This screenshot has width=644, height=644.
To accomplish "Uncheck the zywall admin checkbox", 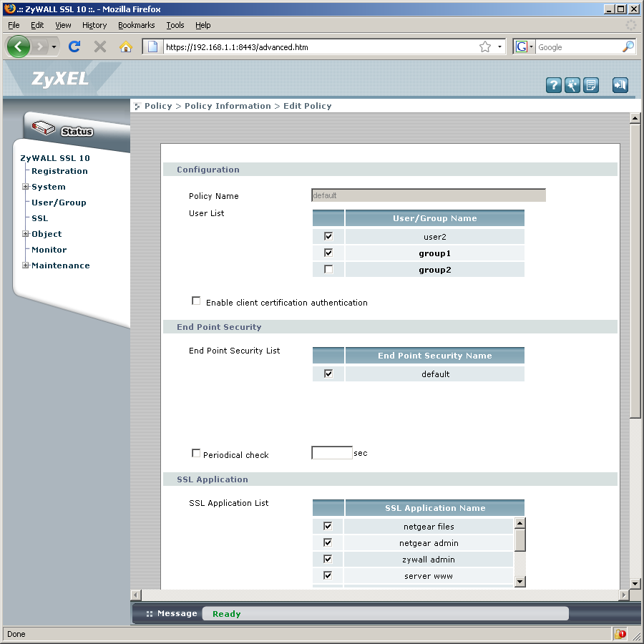I will pos(327,559).
